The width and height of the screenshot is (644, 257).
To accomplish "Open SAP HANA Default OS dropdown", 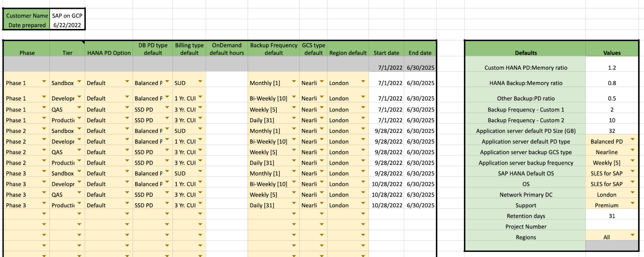I will (x=632, y=172).
